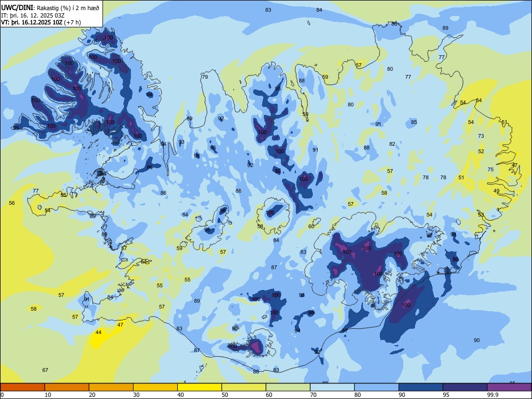Click the indigo 95–99.9 legend swatch

click(465, 387)
